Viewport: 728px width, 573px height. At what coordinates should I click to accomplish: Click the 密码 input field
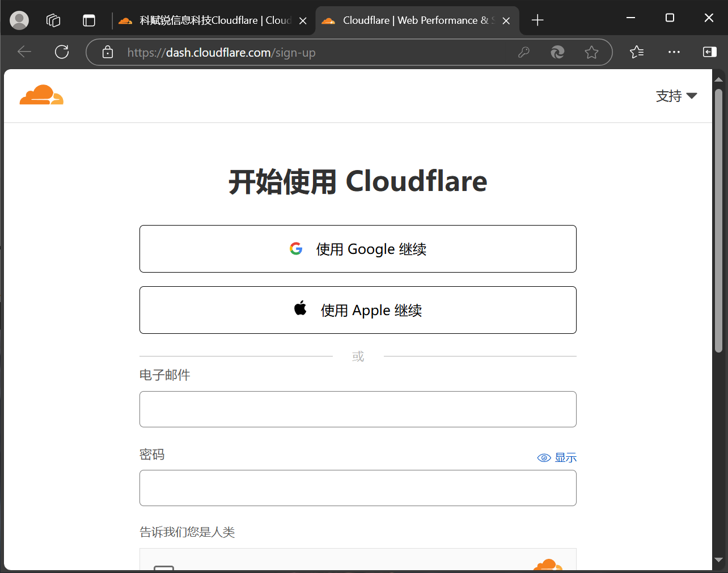(x=358, y=488)
